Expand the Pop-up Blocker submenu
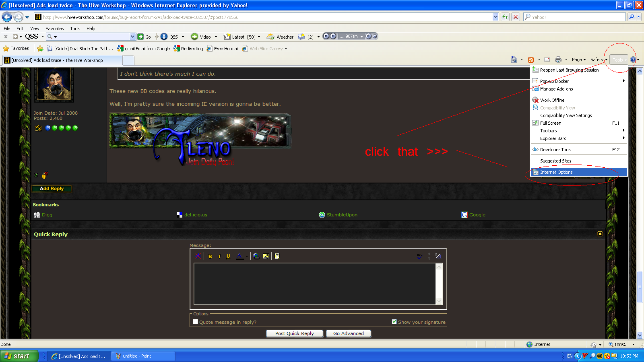 pos(579,81)
